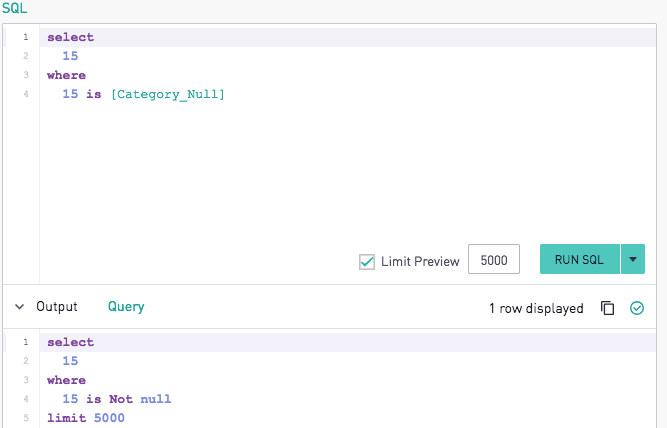Click the green success checkmark icon
Image resolution: width=667 pixels, height=428 pixels.
click(637, 308)
